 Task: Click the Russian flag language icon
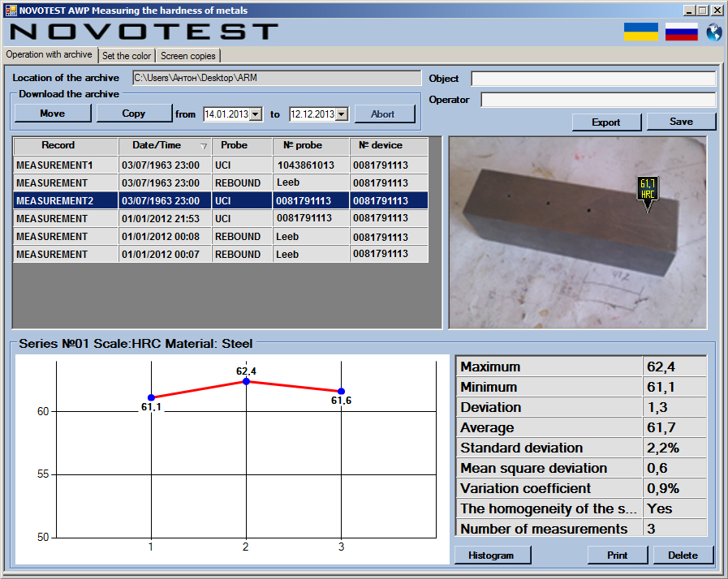pyautogui.click(x=681, y=32)
